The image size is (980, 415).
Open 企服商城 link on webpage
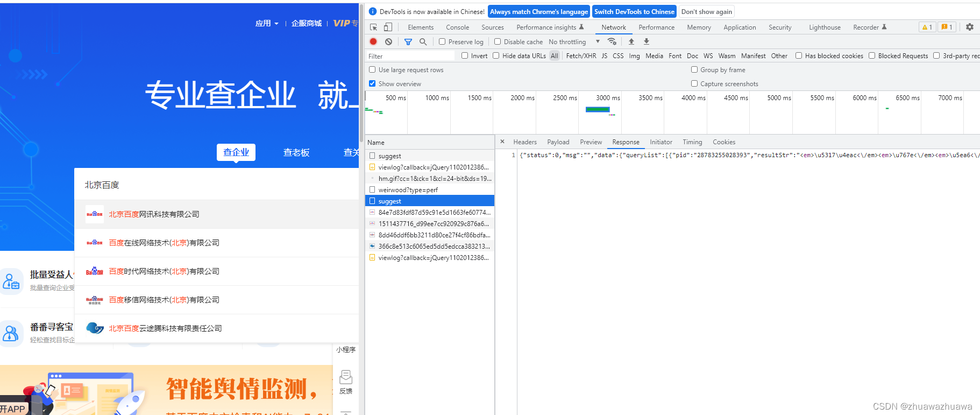(307, 23)
